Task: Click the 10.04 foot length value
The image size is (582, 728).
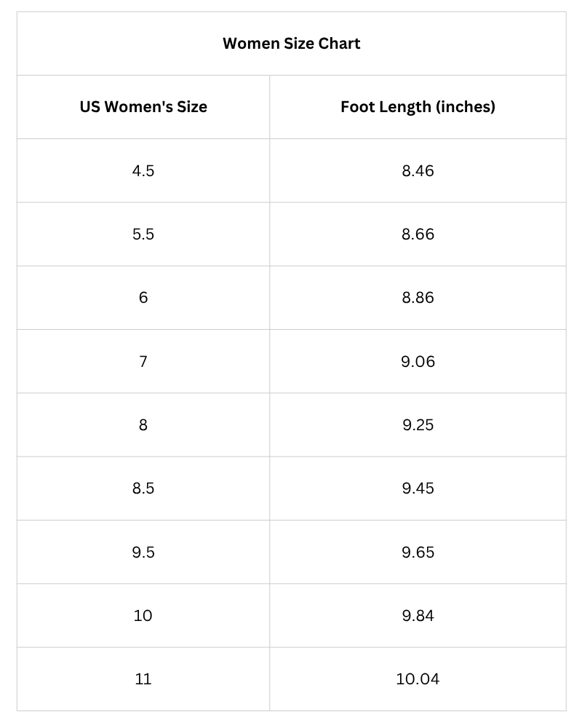Action: click(x=418, y=679)
